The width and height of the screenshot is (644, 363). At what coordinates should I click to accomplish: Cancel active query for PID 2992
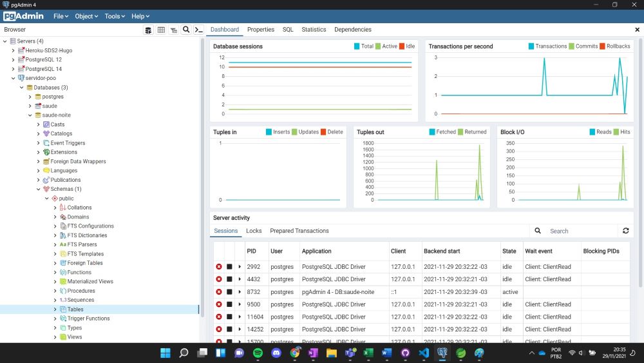pyautogui.click(x=230, y=267)
